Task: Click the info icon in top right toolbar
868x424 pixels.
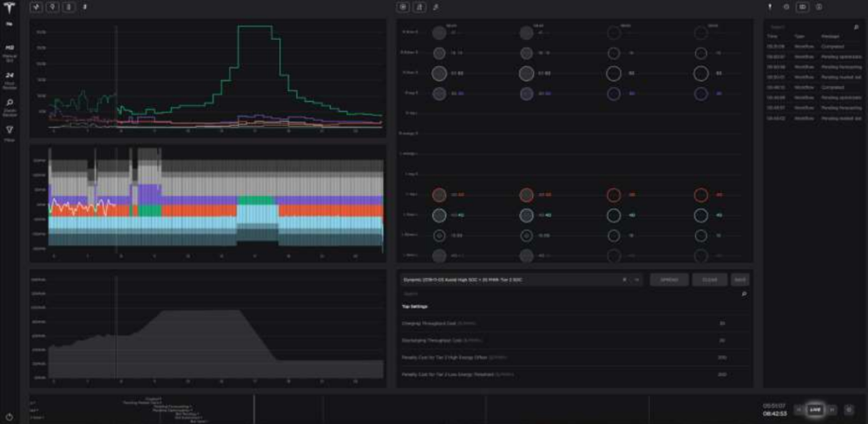Action: pos(819,7)
